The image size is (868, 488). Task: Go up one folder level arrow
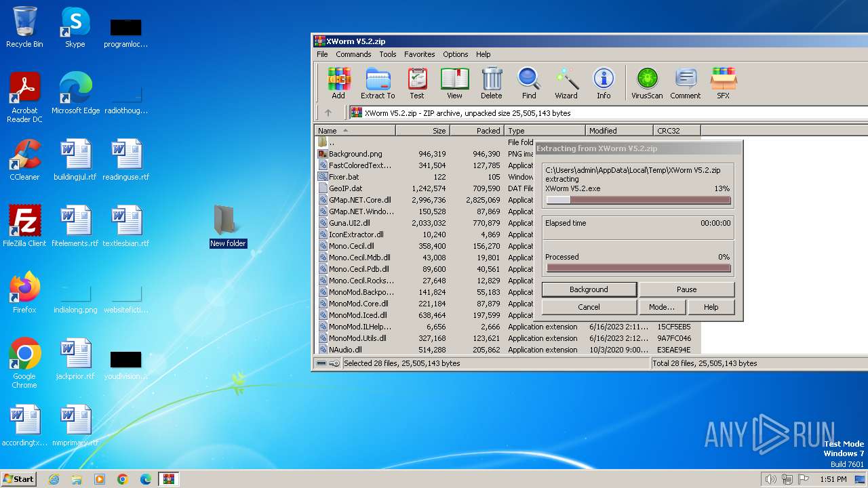point(328,113)
